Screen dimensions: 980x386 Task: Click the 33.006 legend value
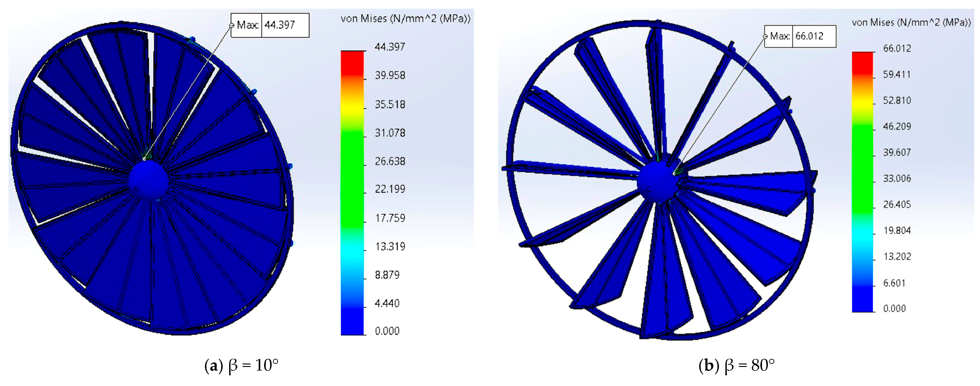pos(897,178)
